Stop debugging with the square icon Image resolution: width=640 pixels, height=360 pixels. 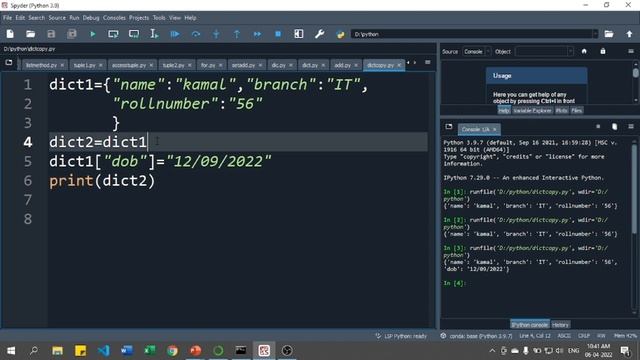(x=278, y=34)
